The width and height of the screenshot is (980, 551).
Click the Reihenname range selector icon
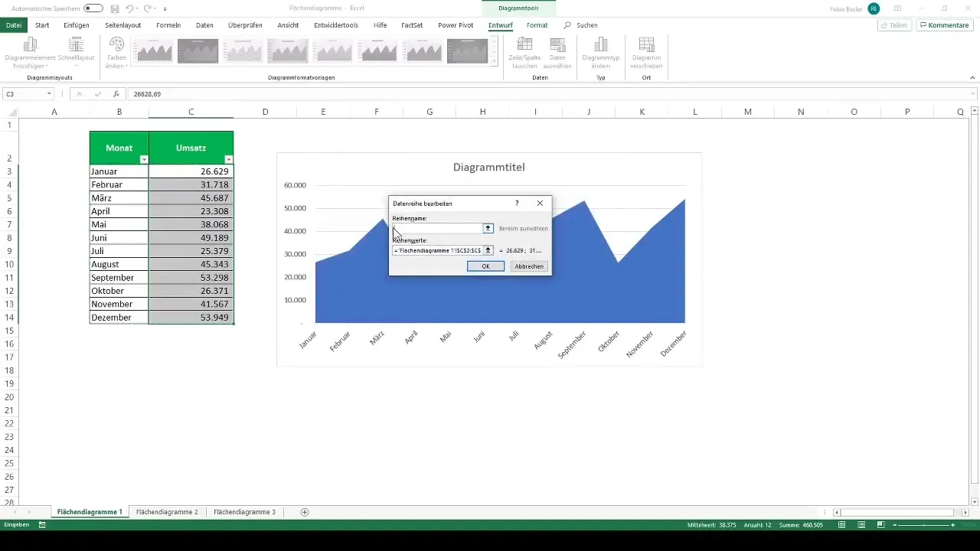488,228
